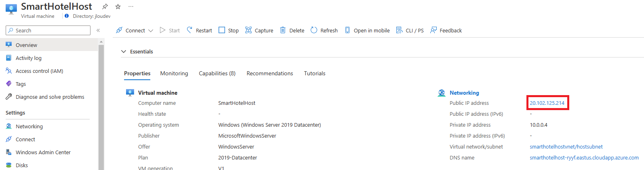Click the Restart icon
This screenshot has height=170, width=644.
click(x=189, y=30)
